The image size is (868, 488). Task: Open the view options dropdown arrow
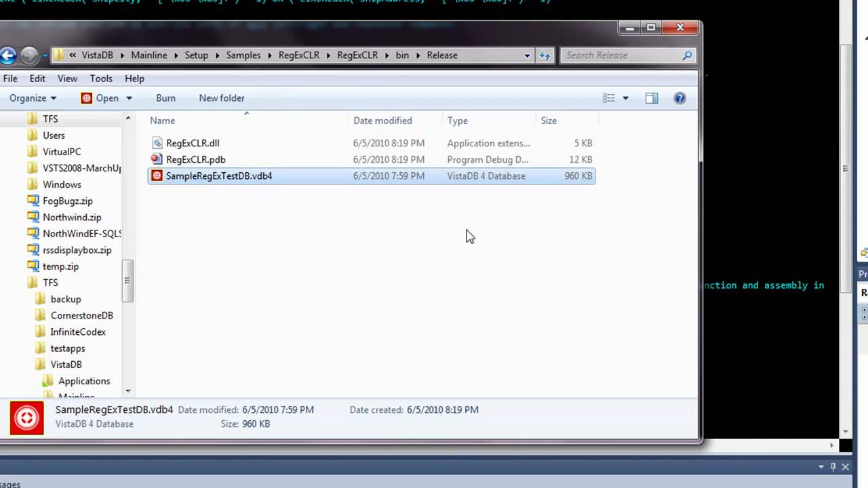(x=625, y=98)
